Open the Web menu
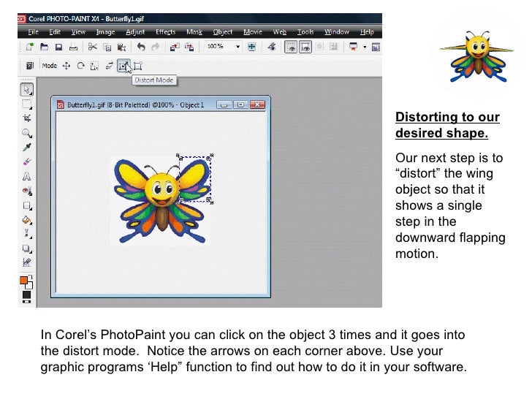 (280, 32)
